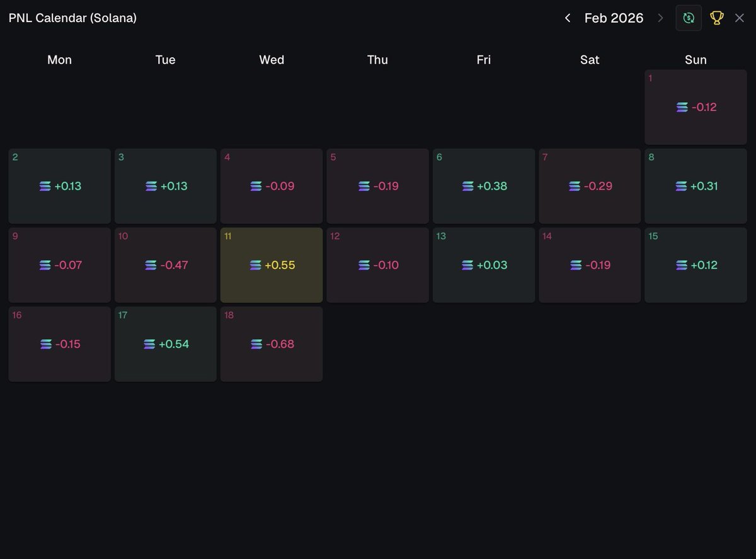This screenshot has height=559, width=756.
Task: Click the Mon column header
Action: (x=60, y=60)
